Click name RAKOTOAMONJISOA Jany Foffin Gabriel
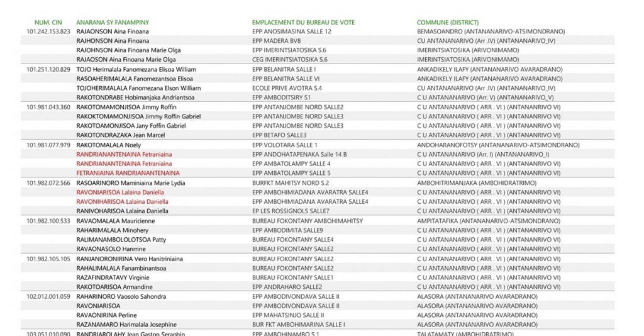The width and height of the screenshot is (644, 336). (x=131, y=126)
